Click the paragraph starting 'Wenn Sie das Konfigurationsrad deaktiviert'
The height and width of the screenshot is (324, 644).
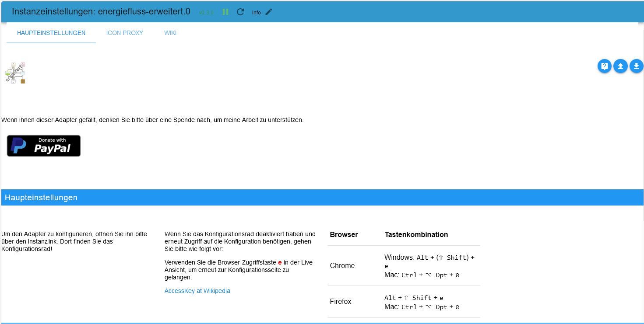[240, 241]
